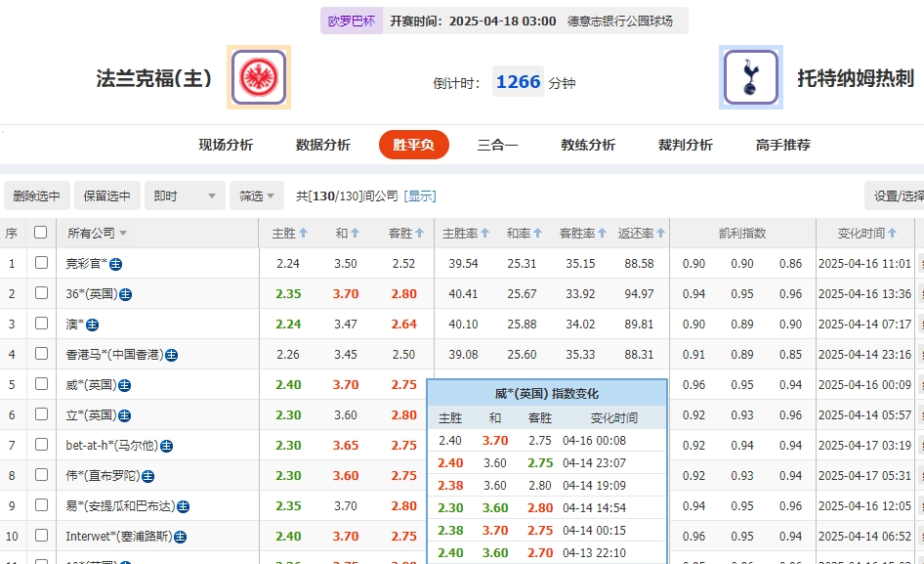
Task: Switch to the 数据分析 tab
Action: pos(319,144)
